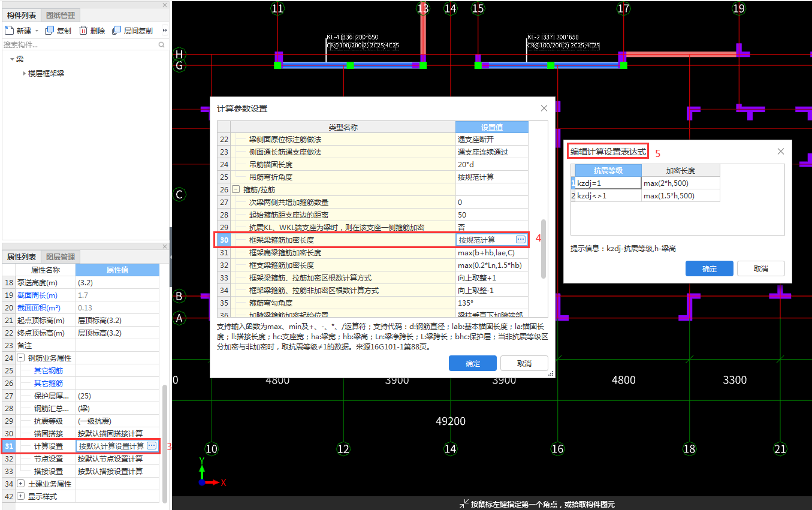The height and width of the screenshot is (510, 812).
Task: Close the property list panel
Action: [165, 246]
